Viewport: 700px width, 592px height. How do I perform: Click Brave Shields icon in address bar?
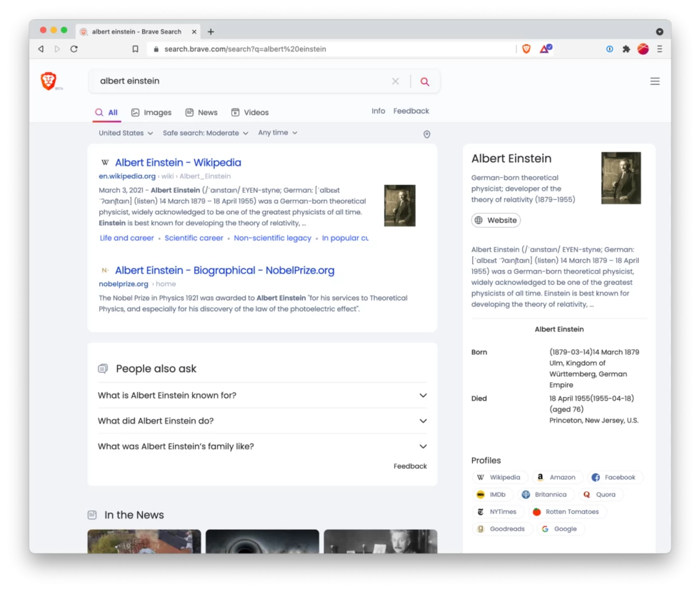click(526, 49)
